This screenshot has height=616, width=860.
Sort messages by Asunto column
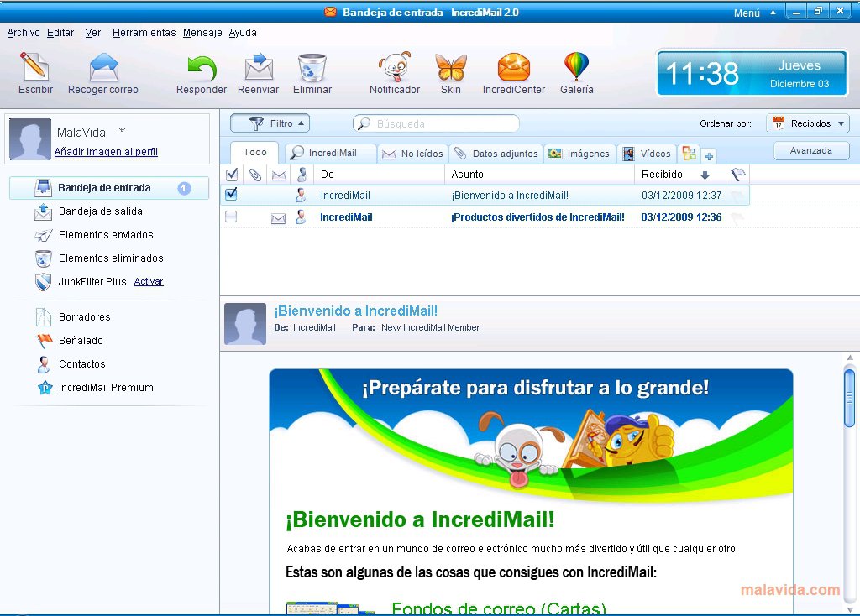click(540, 175)
